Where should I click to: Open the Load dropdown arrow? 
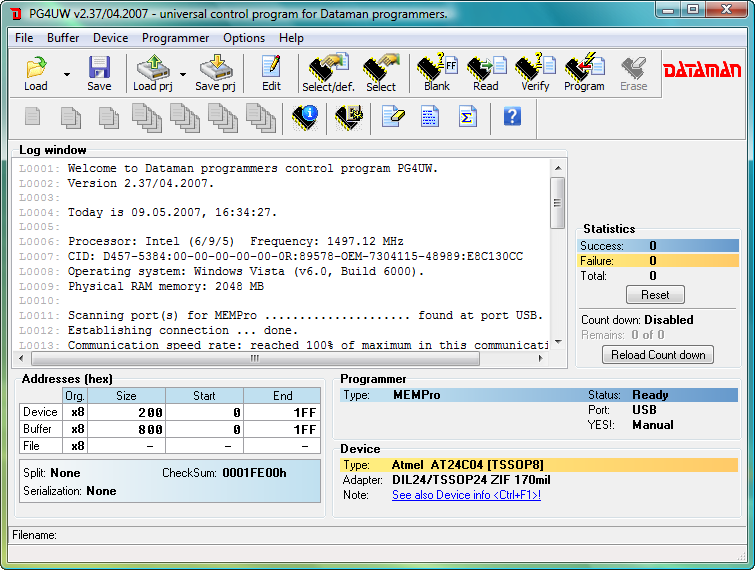(x=67, y=74)
